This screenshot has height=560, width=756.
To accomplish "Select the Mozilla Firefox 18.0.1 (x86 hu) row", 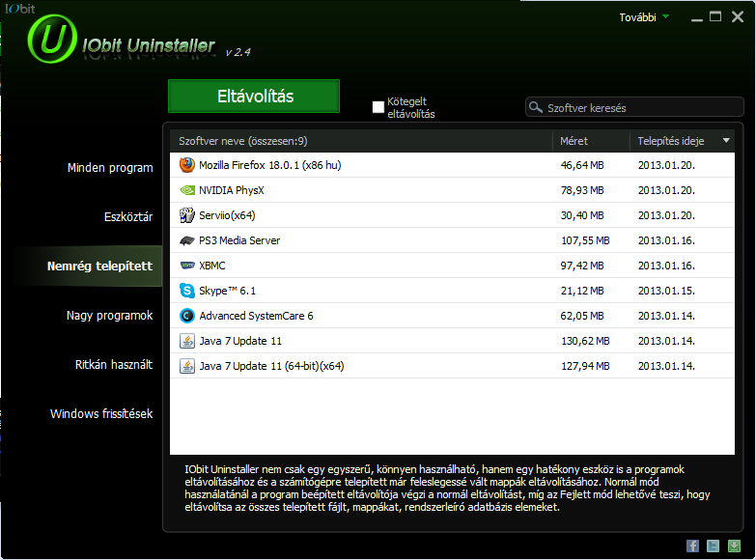I will 452,165.
